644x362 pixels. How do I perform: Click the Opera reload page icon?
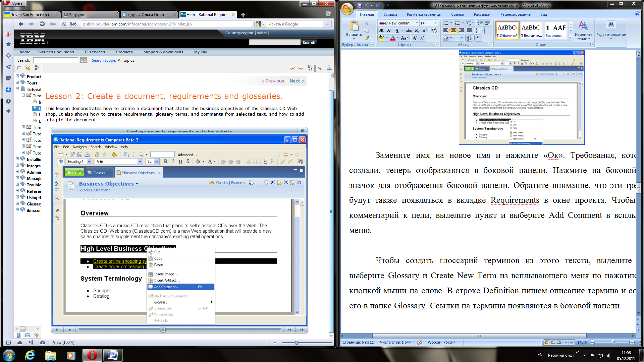coord(42,24)
